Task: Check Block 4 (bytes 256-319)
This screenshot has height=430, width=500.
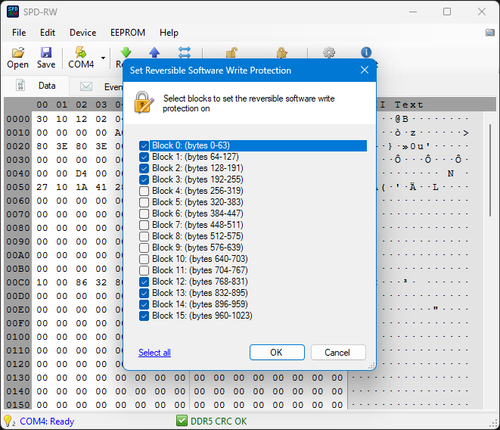Action: coord(144,191)
